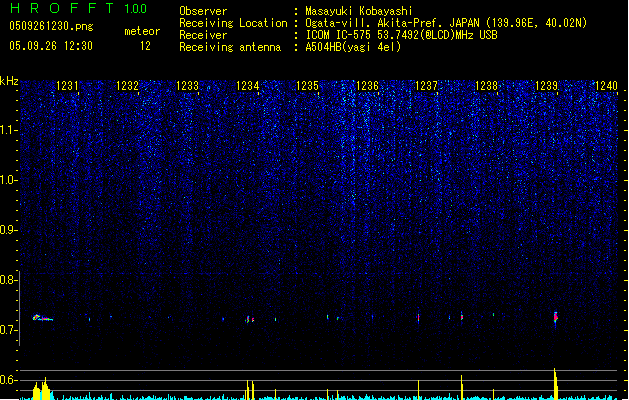Click the 0.9 kHz axis label

(8, 230)
